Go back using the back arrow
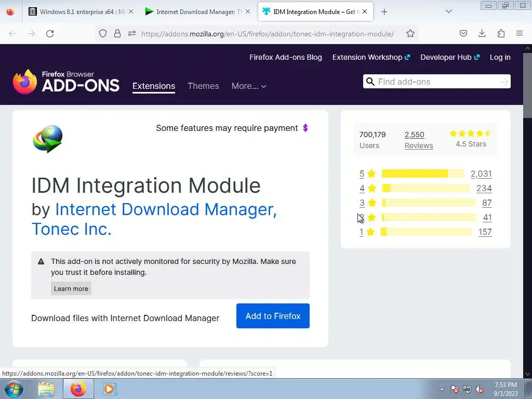The height and width of the screenshot is (399, 532). click(12, 34)
